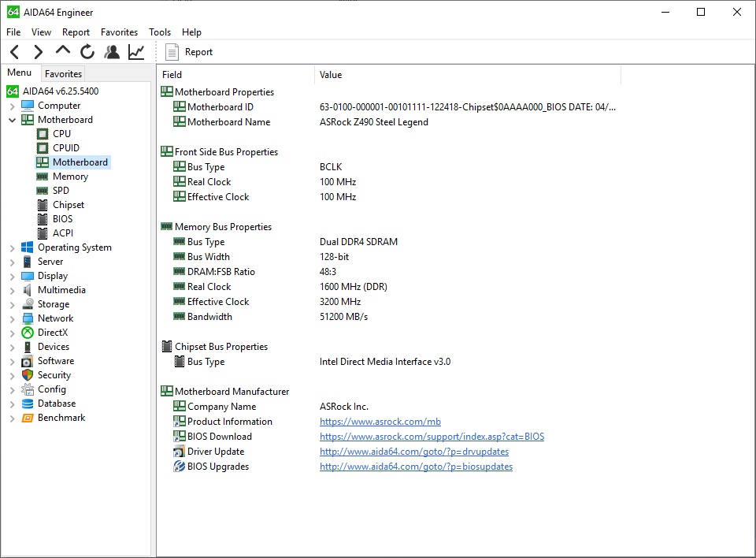Open the Tools menu
756x558 pixels.
click(x=160, y=32)
